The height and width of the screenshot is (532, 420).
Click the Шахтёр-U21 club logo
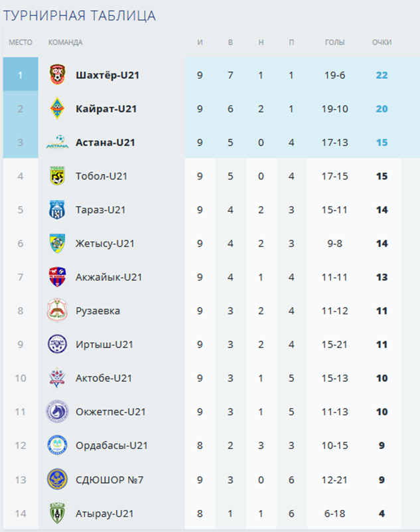[57, 74]
